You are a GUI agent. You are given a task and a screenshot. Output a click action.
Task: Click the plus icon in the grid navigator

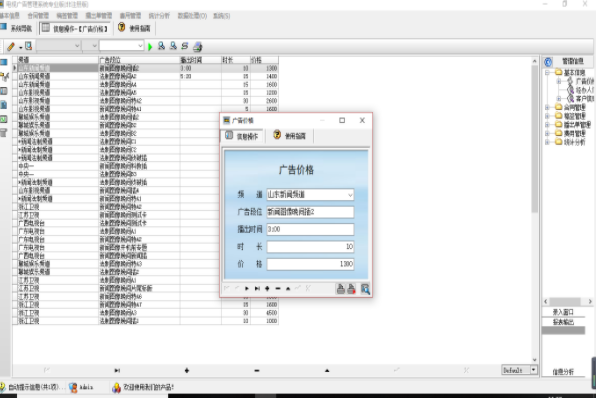point(187,370)
